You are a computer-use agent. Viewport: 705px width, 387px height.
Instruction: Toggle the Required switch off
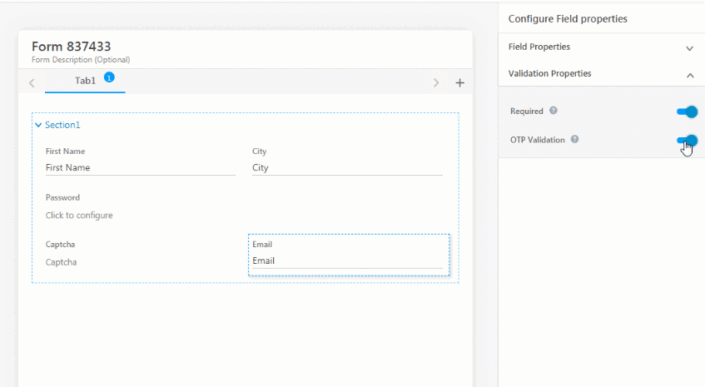tap(687, 111)
